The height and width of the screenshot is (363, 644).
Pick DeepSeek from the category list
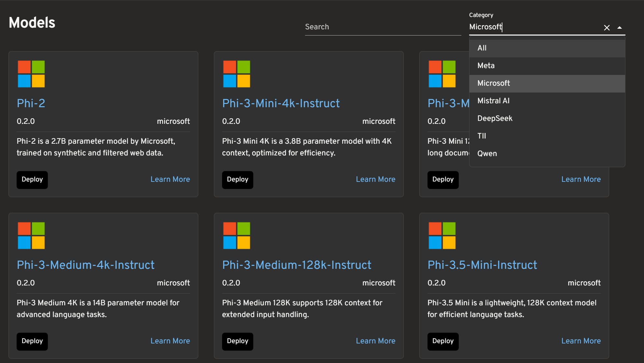[x=547, y=119]
